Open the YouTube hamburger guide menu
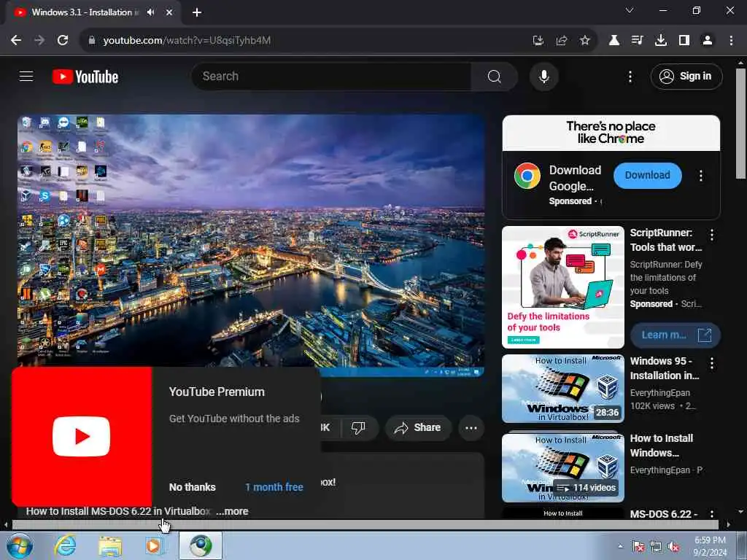The image size is (747, 560). pyautogui.click(x=26, y=76)
